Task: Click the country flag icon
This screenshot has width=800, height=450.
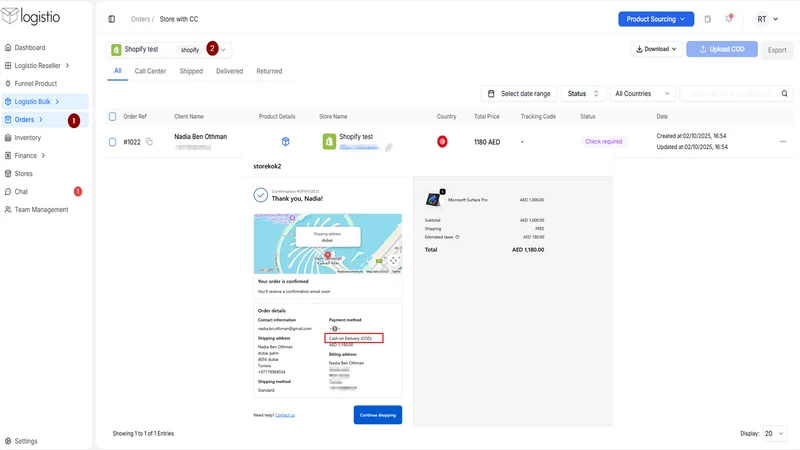Action: [x=442, y=141]
